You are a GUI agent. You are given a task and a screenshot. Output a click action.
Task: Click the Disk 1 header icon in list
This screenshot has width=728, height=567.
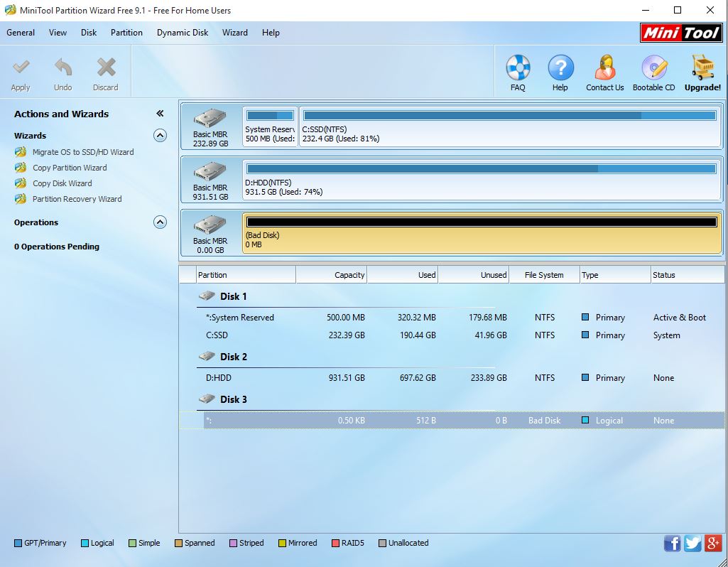pos(207,296)
